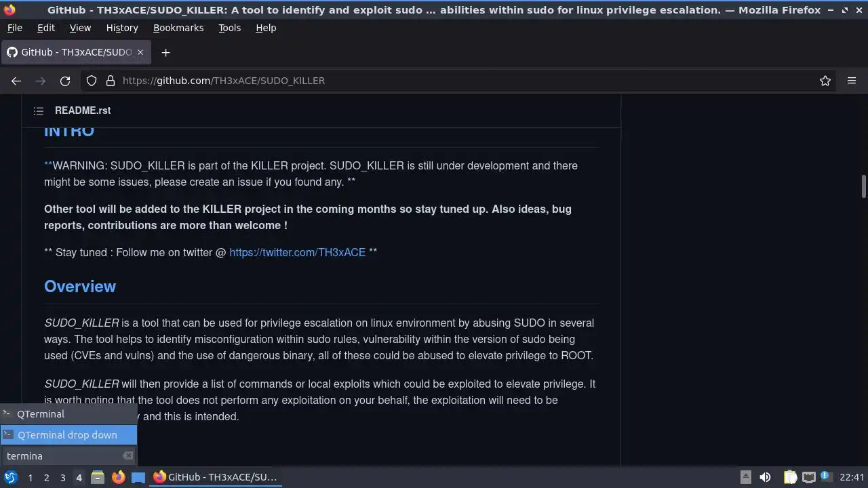
Task: Open the File menu
Action: tap(14, 28)
